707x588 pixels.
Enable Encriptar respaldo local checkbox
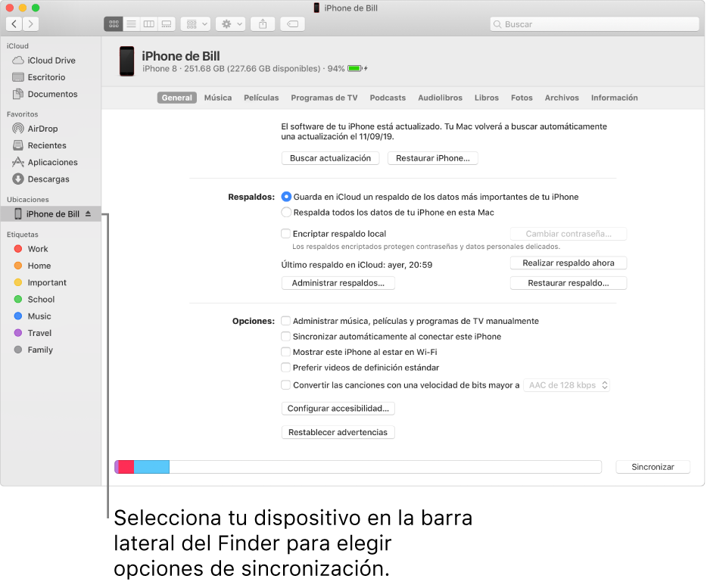tap(286, 234)
